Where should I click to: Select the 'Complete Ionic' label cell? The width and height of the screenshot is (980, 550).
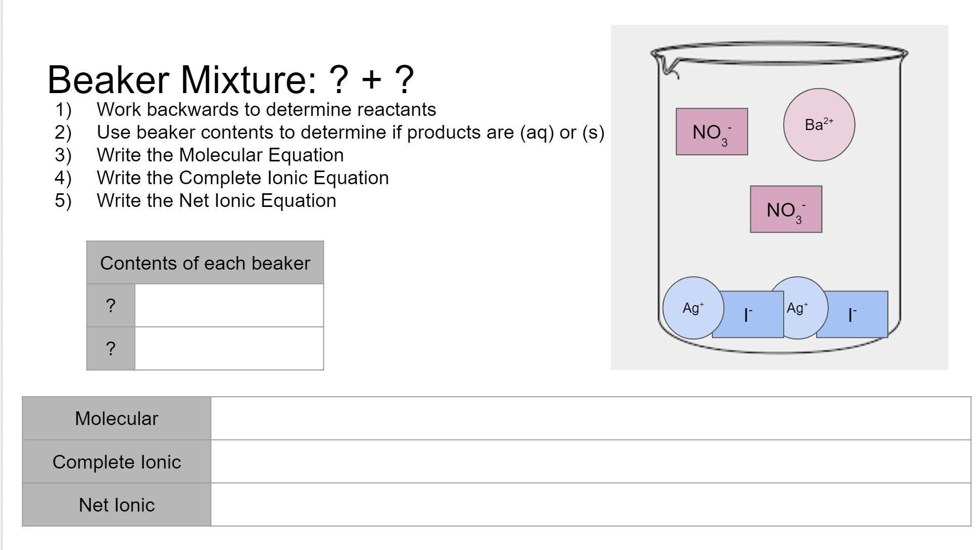[x=116, y=461]
